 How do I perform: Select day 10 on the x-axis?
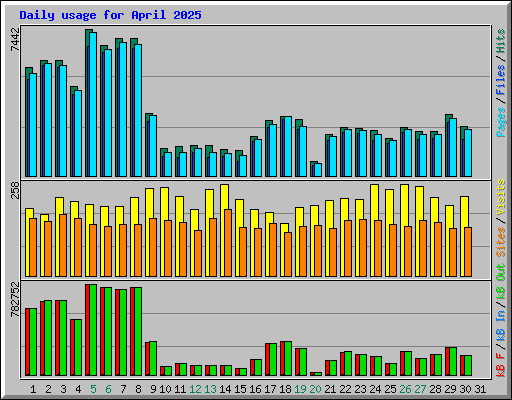pyautogui.click(x=165, y=389)
